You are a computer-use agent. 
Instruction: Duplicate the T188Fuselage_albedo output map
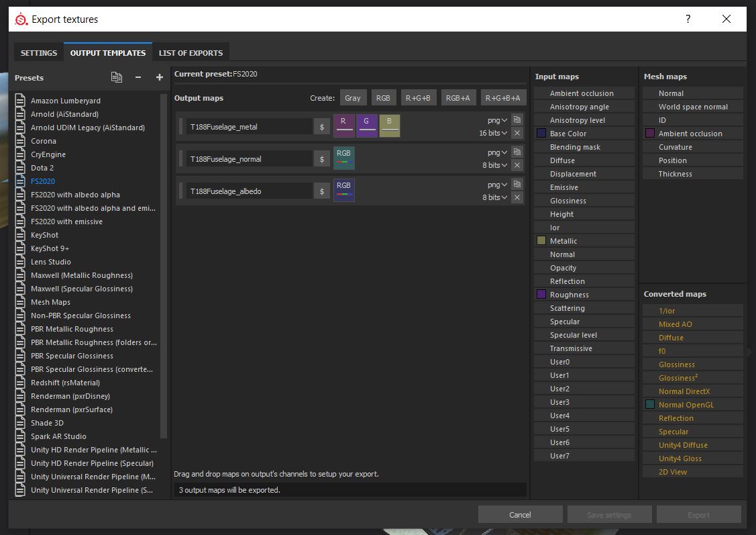click(x=517, y=184)
